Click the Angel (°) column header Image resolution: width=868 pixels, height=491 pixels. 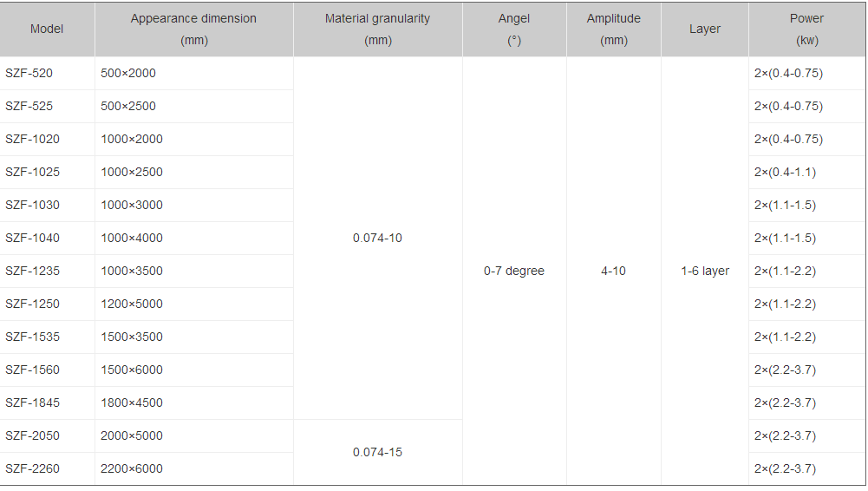[514, 29]
